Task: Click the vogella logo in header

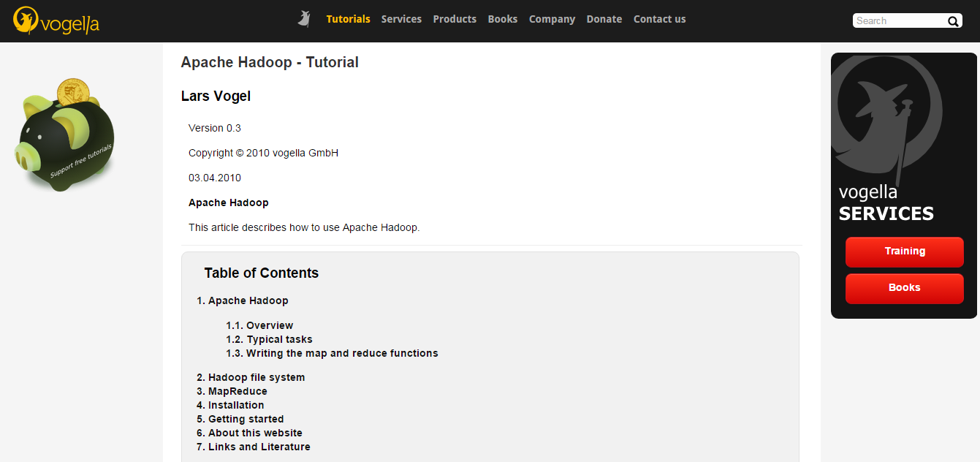Action: point(56,21)
